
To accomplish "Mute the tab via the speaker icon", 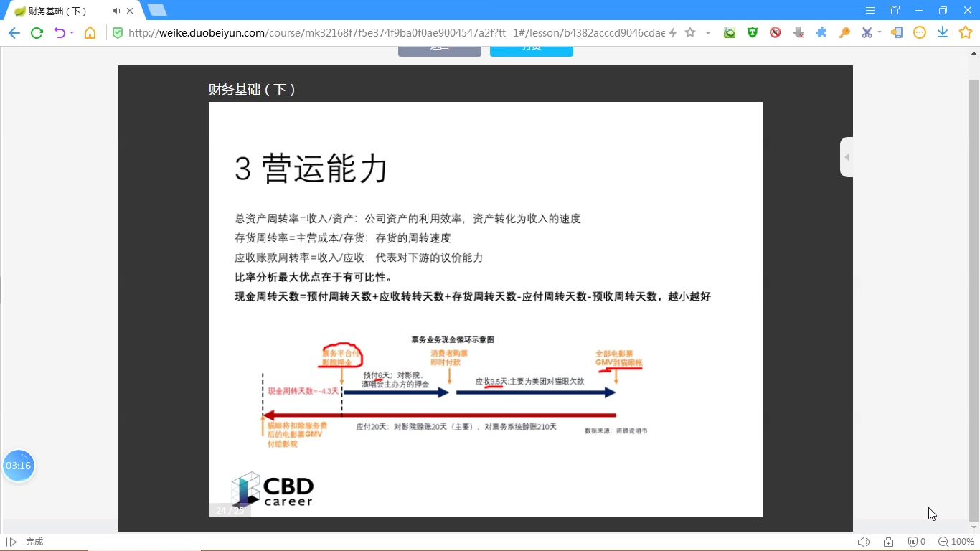I will pyautogui.click(x=116, y=11).
